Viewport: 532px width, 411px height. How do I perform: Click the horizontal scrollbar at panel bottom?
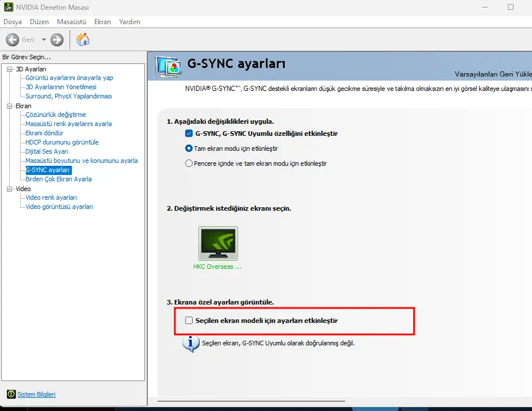251,401
